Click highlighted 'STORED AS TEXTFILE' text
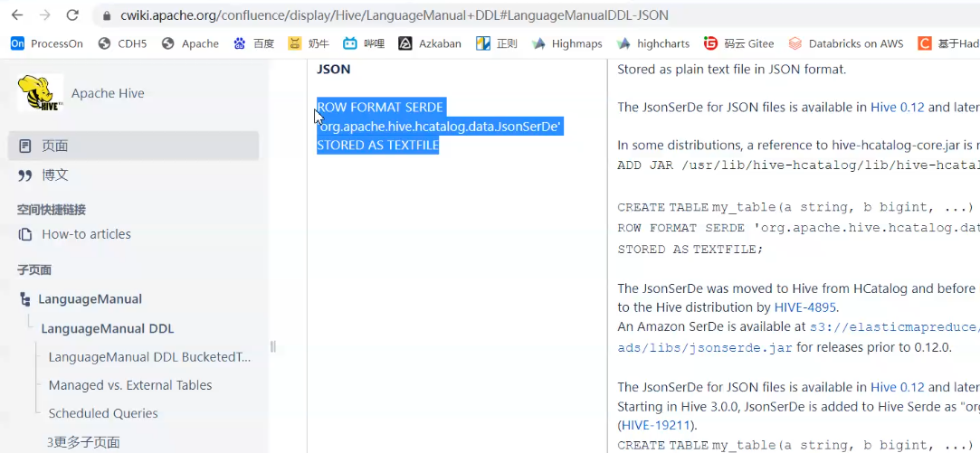 (378, 145)
